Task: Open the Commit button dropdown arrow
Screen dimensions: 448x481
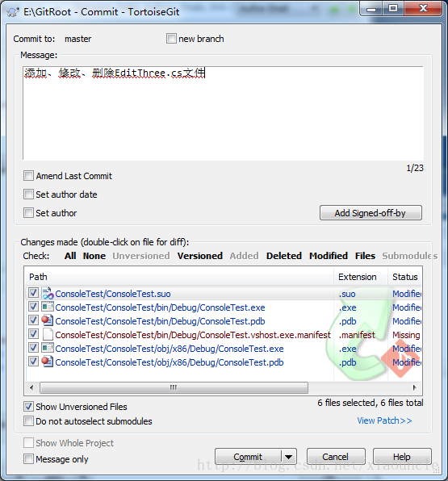Action: click(x=289, y=457)
